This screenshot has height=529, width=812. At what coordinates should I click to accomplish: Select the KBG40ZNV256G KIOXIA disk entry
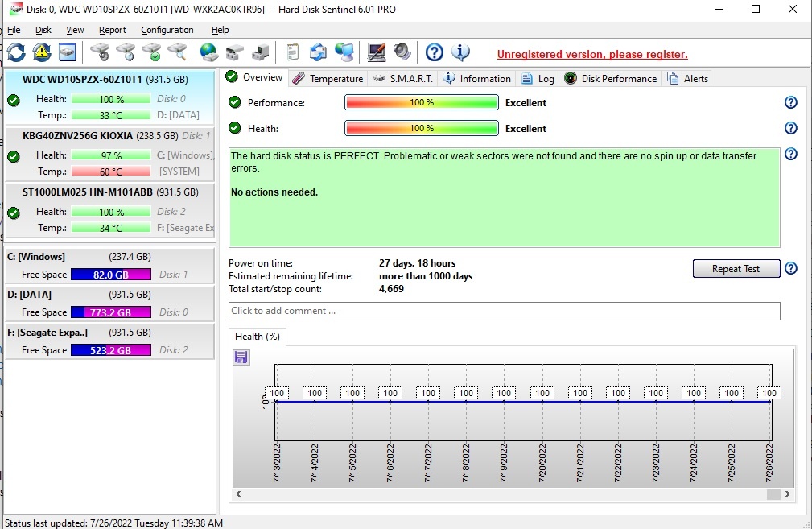109,154
